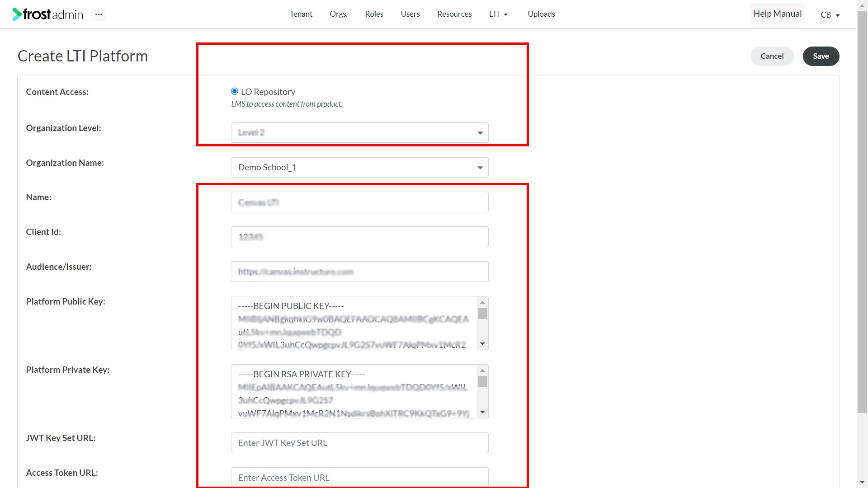Go to the Orgs. page
The height and width of the screenshot is (488, 868).
[339, 14]
